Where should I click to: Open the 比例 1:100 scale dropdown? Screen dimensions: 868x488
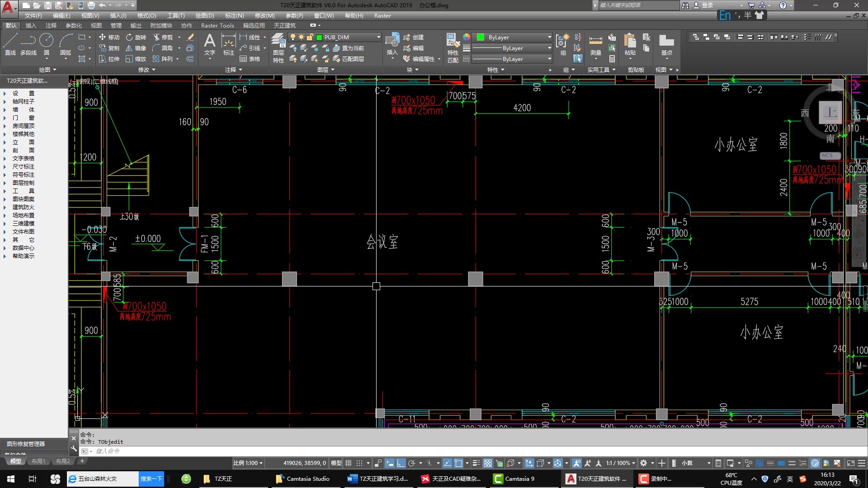(248, 463)
